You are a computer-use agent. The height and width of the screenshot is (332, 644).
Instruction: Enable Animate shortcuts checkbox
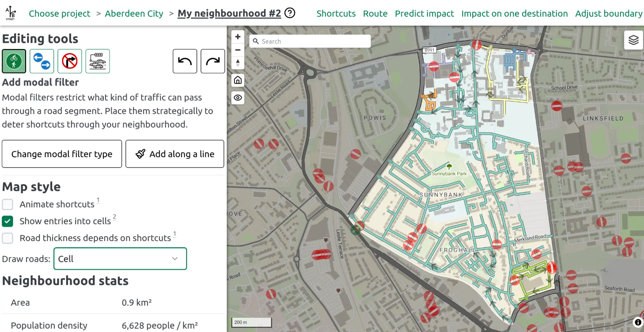click(x=7, y=204)
